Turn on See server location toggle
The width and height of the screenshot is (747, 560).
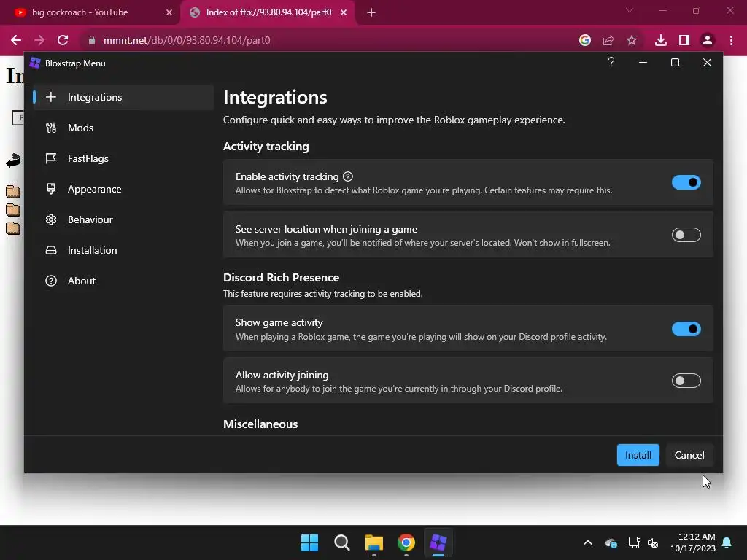686,235
